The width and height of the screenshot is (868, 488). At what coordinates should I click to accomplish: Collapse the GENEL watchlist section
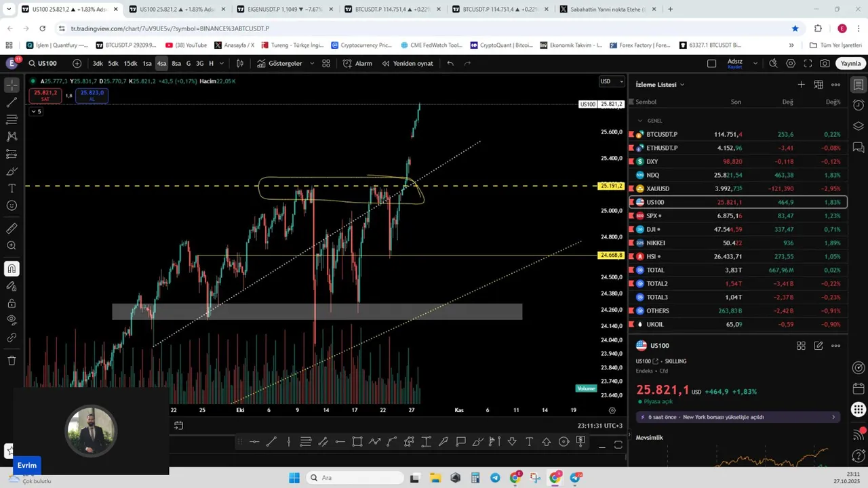640,121
